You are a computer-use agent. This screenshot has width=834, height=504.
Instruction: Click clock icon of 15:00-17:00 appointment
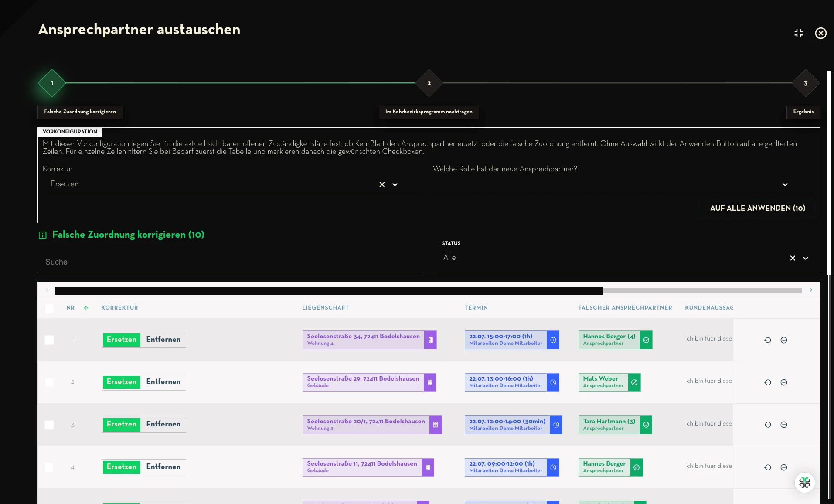tap(553, 340)
